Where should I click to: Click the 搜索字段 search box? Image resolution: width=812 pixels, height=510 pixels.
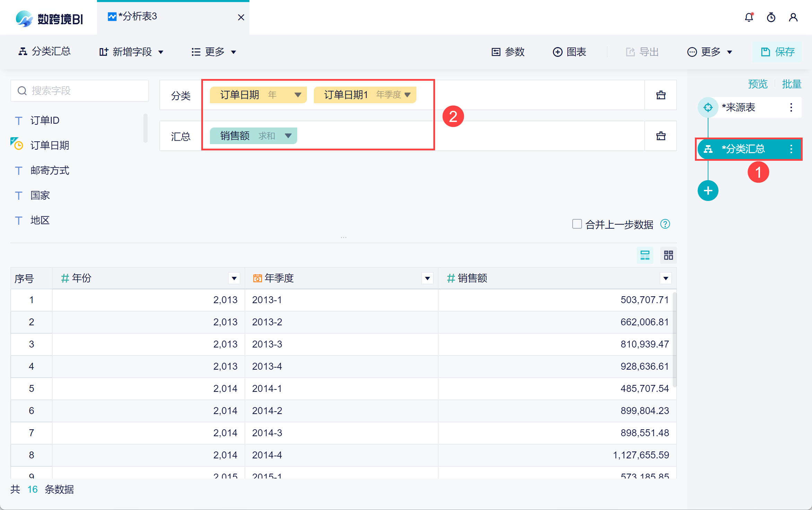80,91
